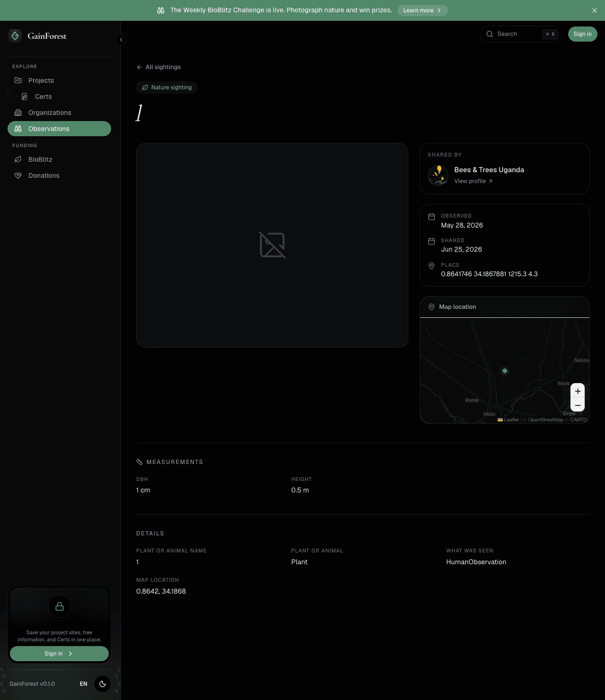This screenshot has height=700, width=605.
Task: Click the Sign in button in the sidebar card
Action: click(x=59, y=654)
